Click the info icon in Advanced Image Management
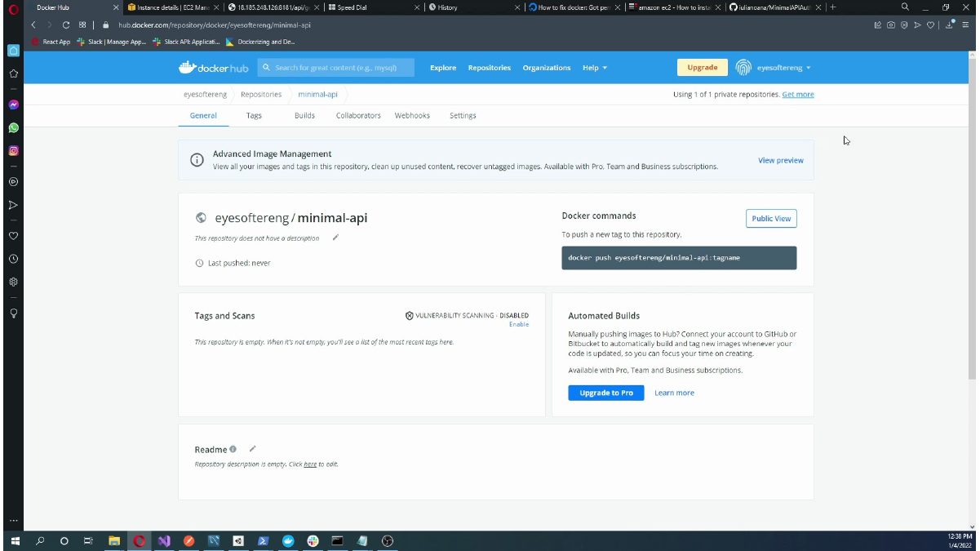This screenshot has height=551, width=980. coord(197,160)
